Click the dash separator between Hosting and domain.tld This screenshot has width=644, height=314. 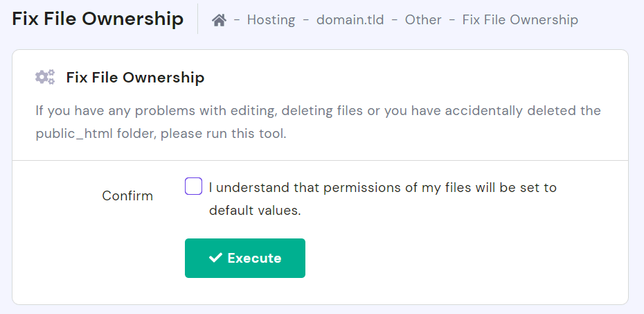pos(305,19)
